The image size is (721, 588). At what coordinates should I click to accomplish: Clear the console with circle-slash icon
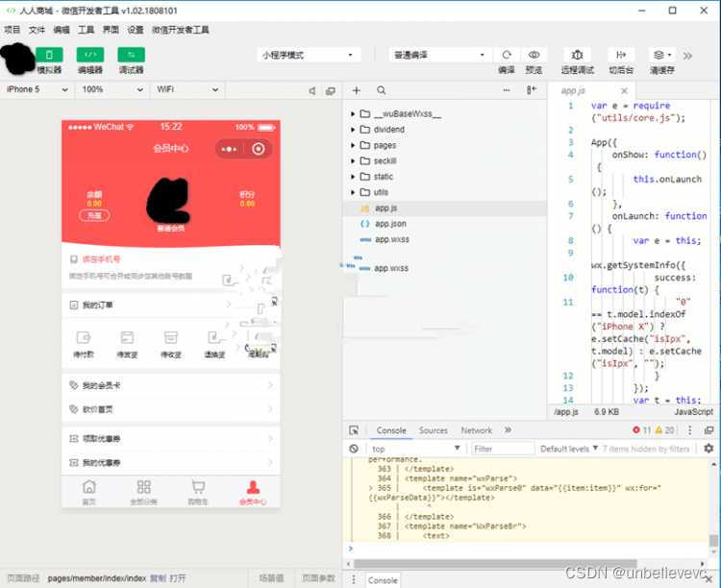pos(354,449)
